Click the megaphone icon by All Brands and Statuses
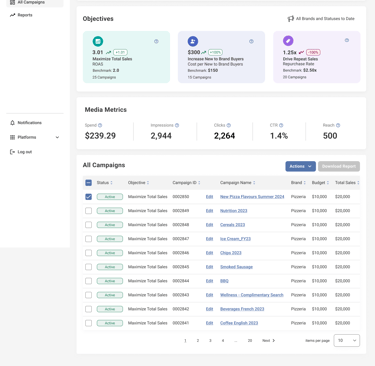375x366 pixels. 291,19
